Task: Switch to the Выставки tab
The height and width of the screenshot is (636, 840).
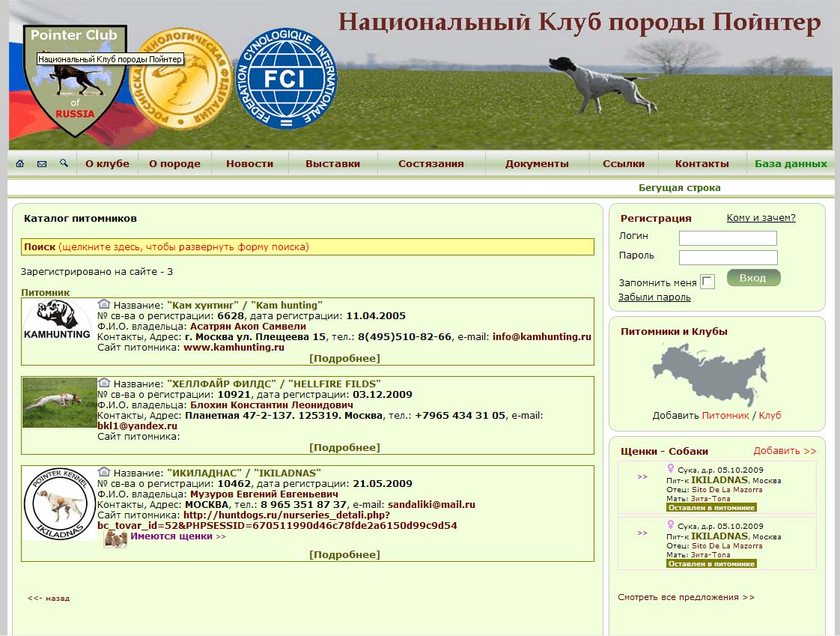Action: click(x=332, y=162)
